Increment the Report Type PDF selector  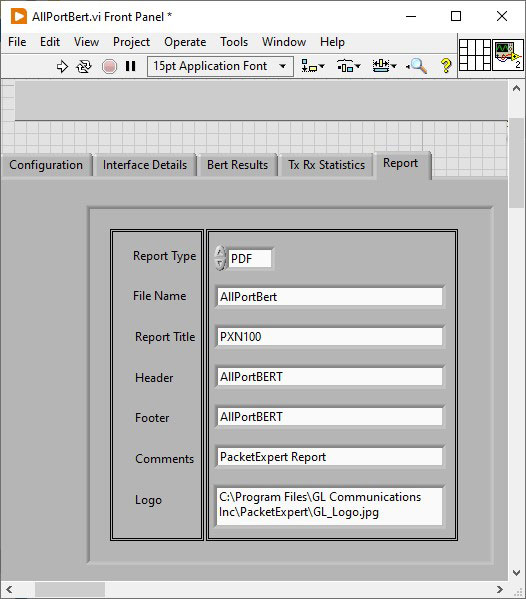[219, 252]
